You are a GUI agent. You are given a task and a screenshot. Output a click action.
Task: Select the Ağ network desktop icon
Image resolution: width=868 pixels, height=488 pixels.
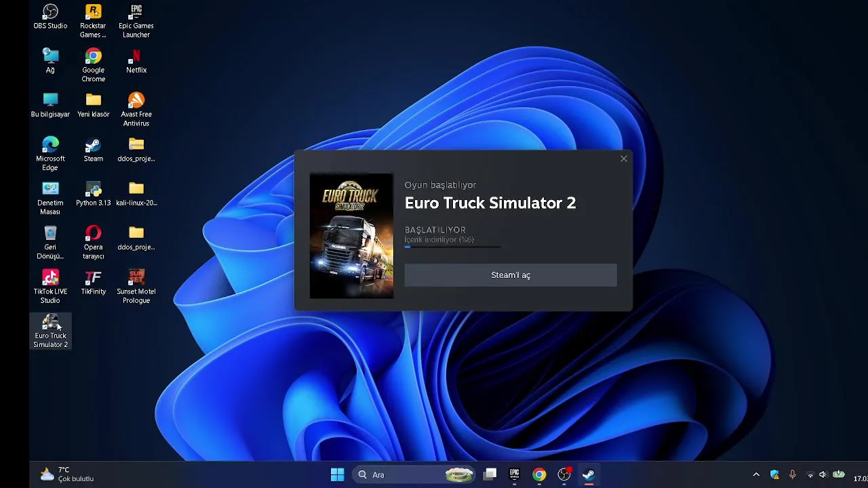(x=50, y=61)
